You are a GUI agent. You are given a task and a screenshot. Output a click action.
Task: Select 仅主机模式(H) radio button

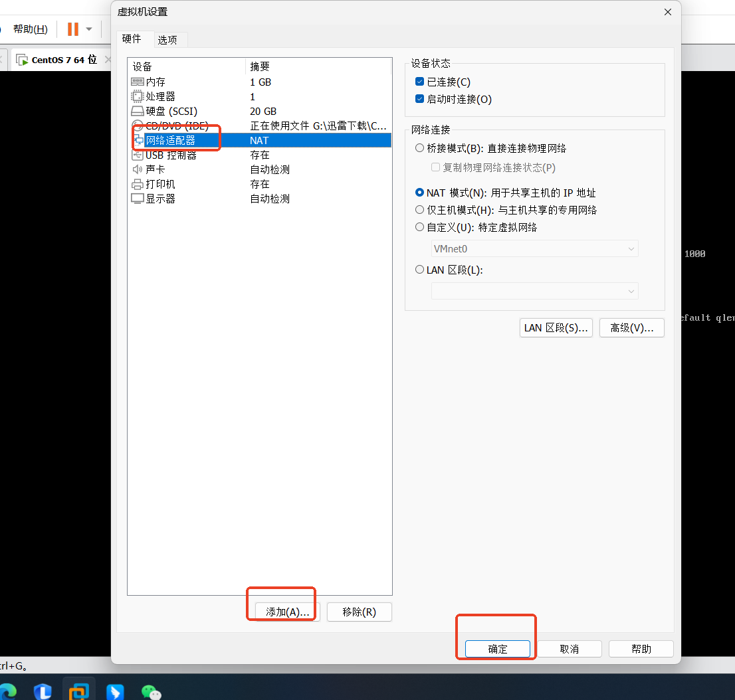pyautogui.click(x=419, y=209)
